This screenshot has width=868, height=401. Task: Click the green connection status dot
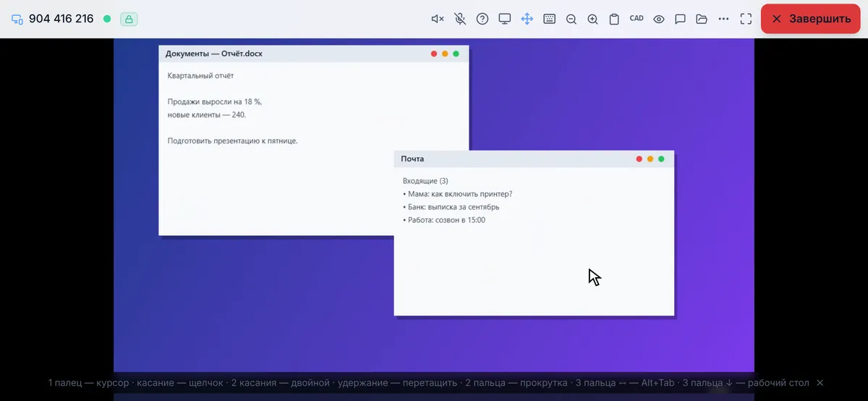click(107, 19)
